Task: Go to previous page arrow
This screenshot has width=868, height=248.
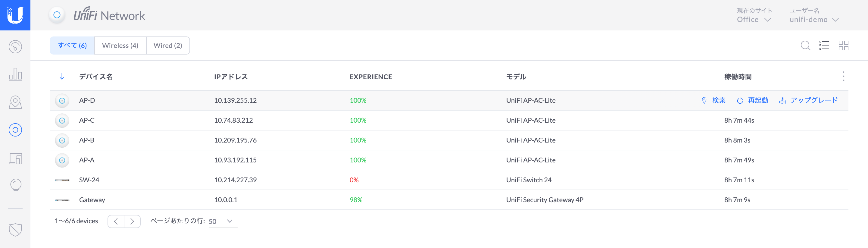Action: click(116, 221)
